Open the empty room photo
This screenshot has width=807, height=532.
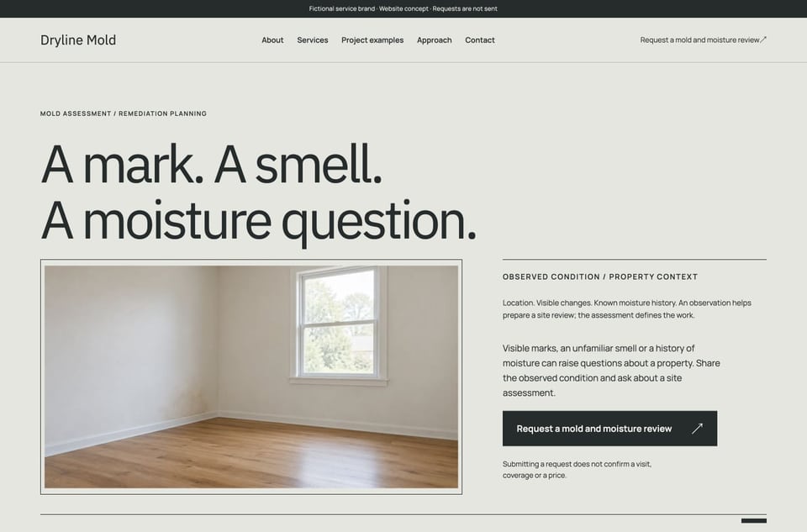pos(251,377)
